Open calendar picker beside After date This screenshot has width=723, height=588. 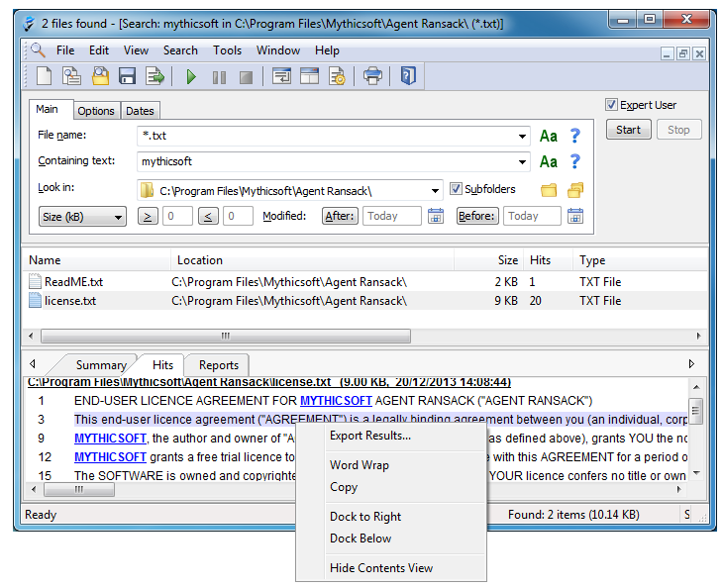[436, 216]
